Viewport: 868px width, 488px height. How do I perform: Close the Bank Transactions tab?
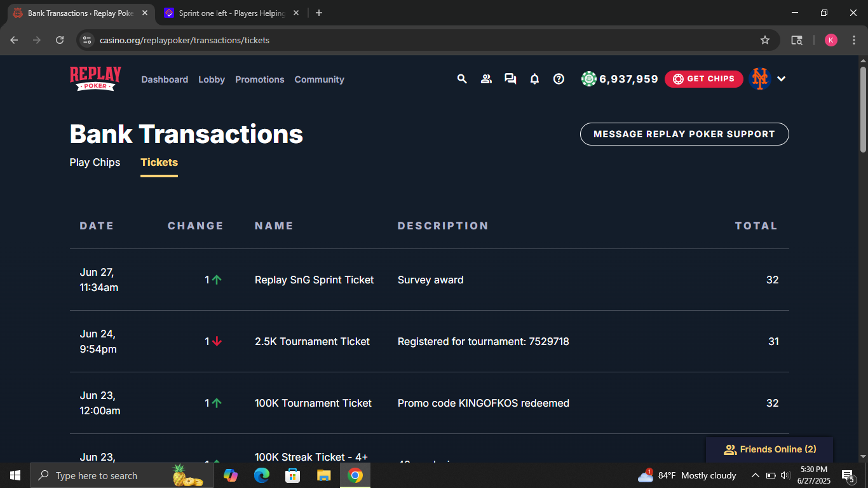144,13
